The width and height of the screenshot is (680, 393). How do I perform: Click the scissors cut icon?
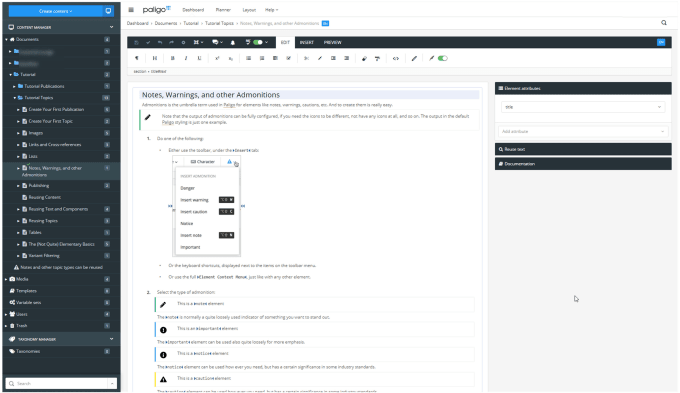pyautogui.click(x=306, y=59)
